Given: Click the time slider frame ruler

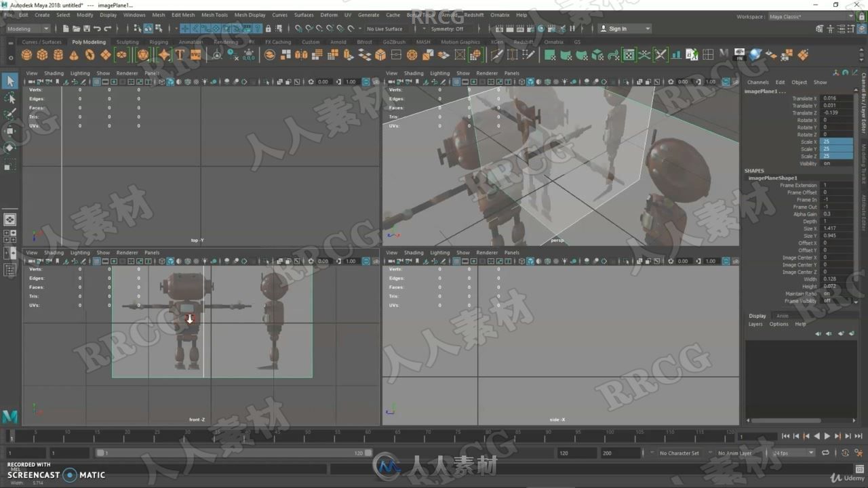Looking at the screenshot, I should tap(371, 435).
